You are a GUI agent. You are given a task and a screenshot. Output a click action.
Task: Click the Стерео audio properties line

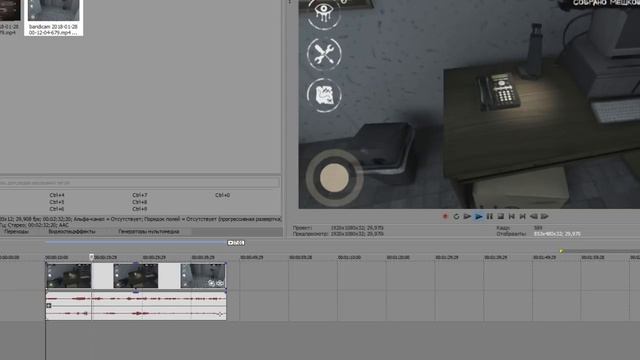point(34,225)
